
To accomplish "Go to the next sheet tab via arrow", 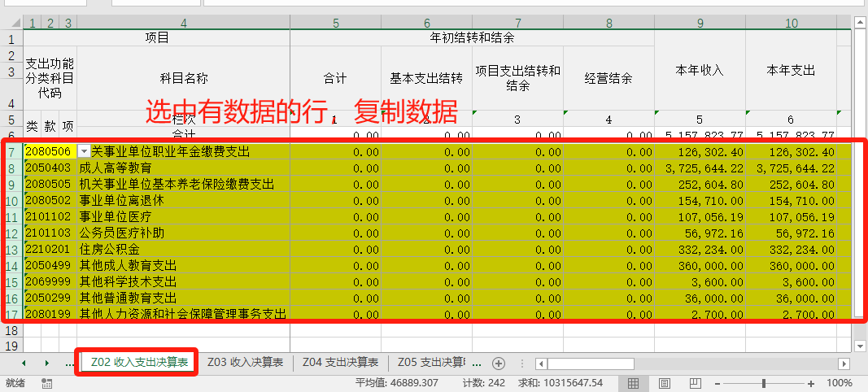I will tap(47, 364).
